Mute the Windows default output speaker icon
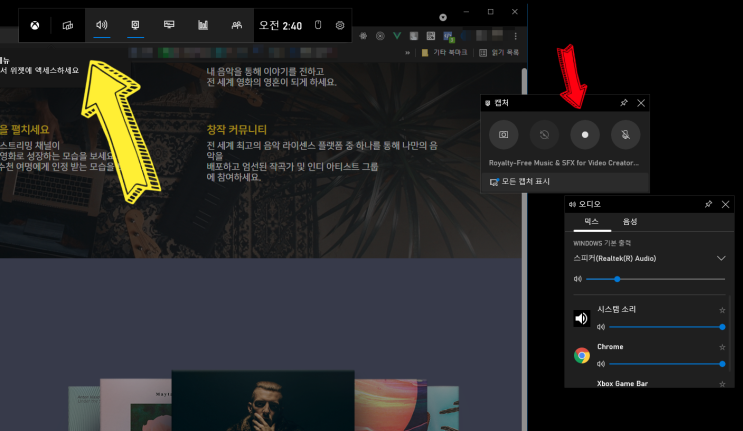Viewport: 743px width, 431px height. coord(578,279)
